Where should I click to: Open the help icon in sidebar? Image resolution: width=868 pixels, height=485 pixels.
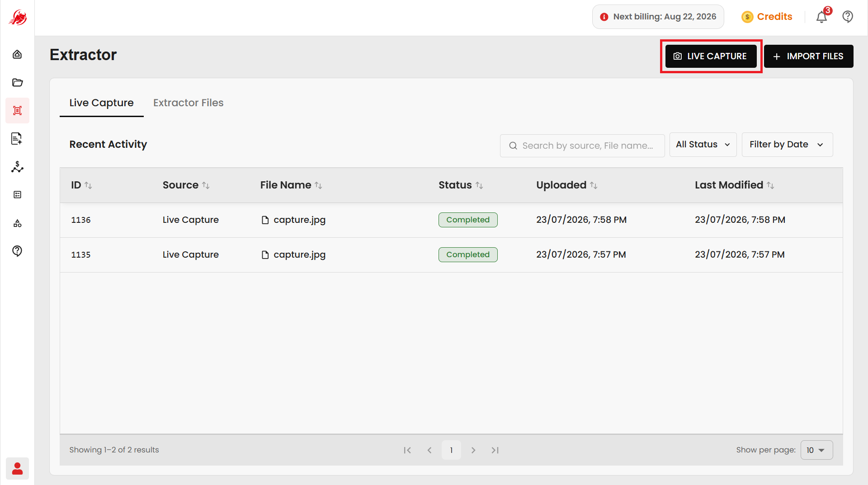(17, 251)
